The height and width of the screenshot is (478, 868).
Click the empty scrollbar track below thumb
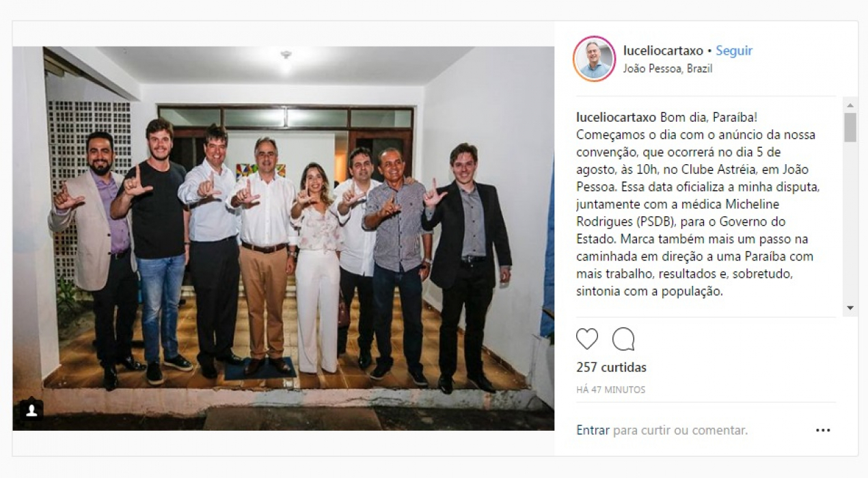(850, 222)
